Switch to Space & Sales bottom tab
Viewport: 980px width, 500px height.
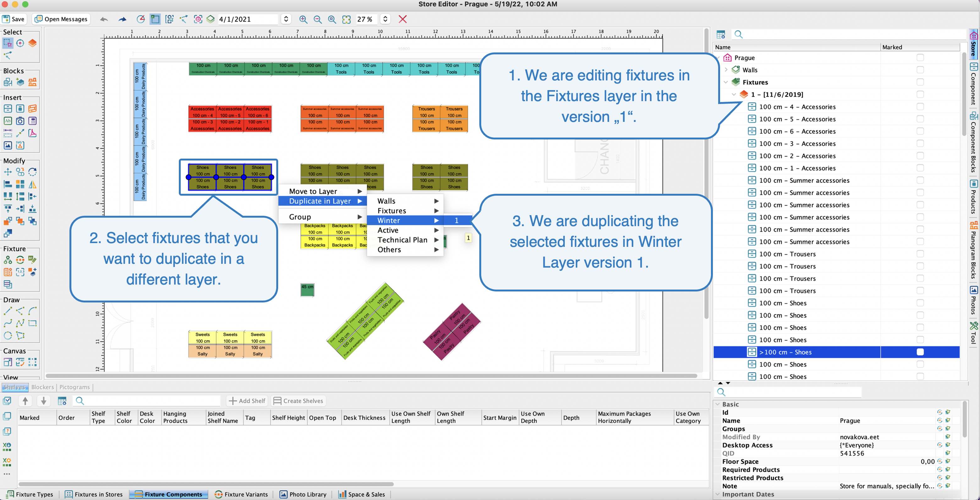[362, 494]
